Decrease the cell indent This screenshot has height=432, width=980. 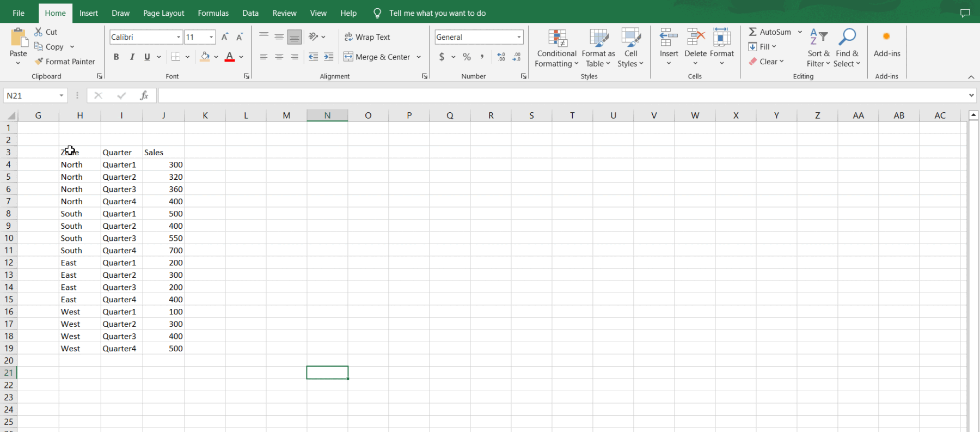point(313,57)
